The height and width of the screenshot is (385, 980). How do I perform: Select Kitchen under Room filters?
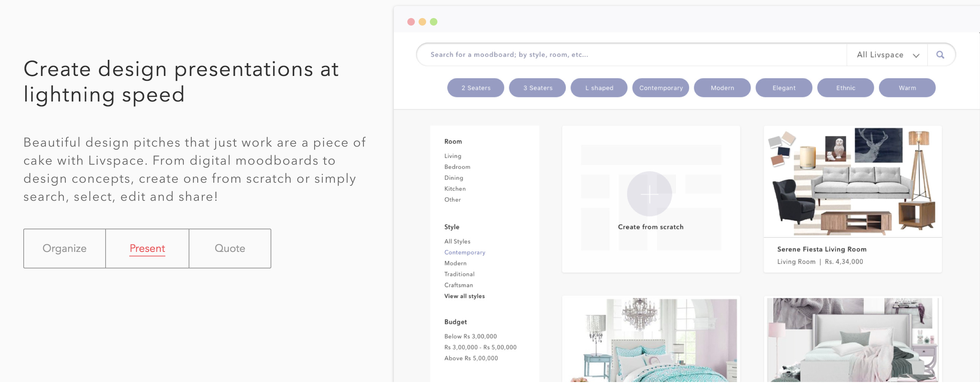(455, 188)
